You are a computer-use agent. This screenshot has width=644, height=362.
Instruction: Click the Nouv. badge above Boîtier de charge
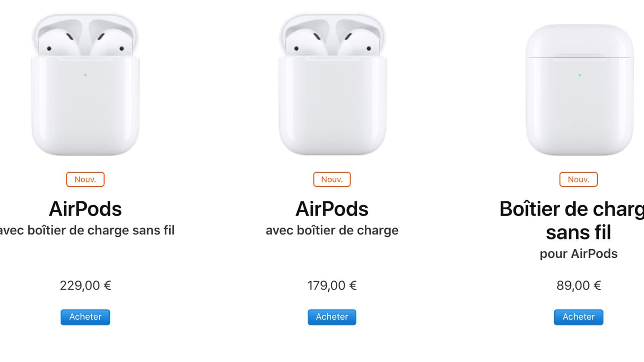[579, 179]
